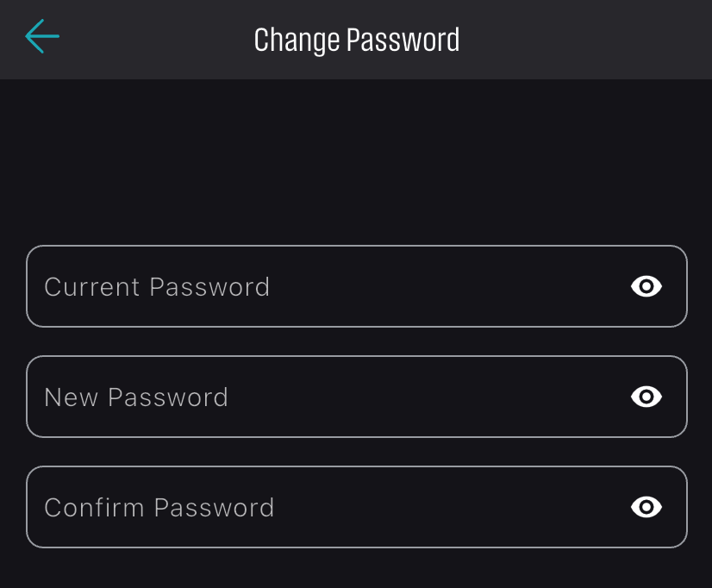
Task: Activate the Confirm Password field
Action: click(x=357, y=507)
